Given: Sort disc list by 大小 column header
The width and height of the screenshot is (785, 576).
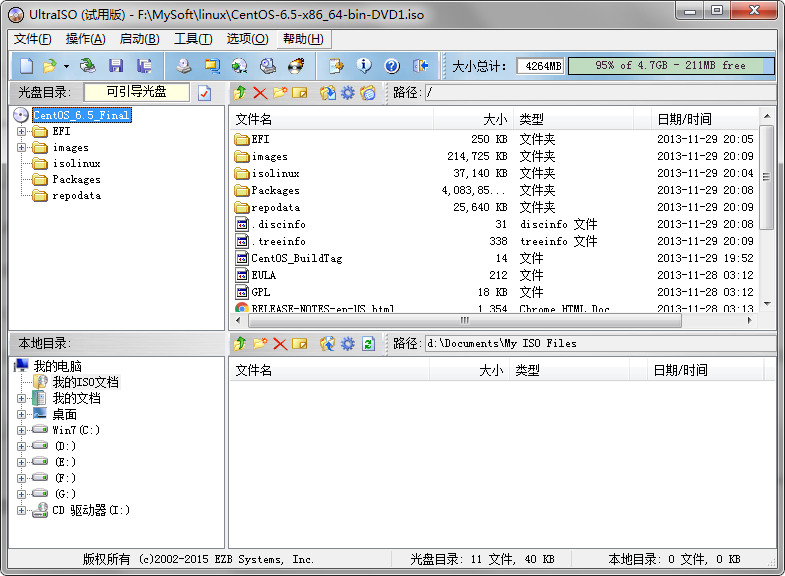Looking at the screenshot, I should 473,119.
